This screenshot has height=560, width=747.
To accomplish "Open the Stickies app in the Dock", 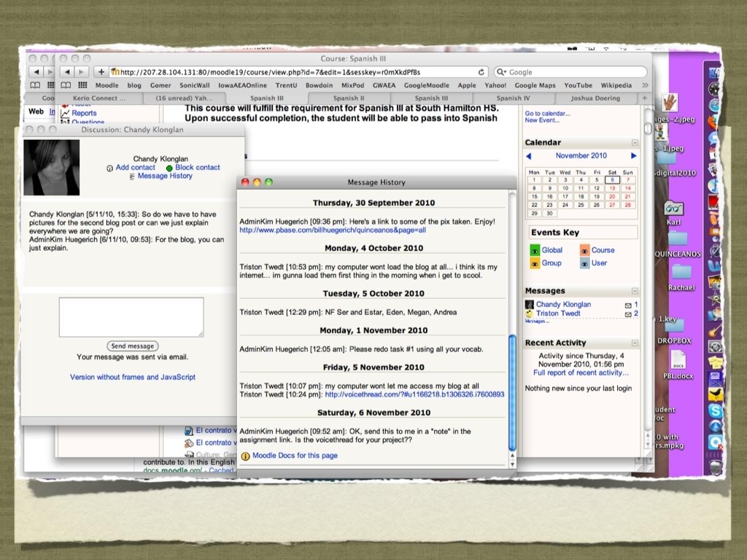I will [715, 362].
